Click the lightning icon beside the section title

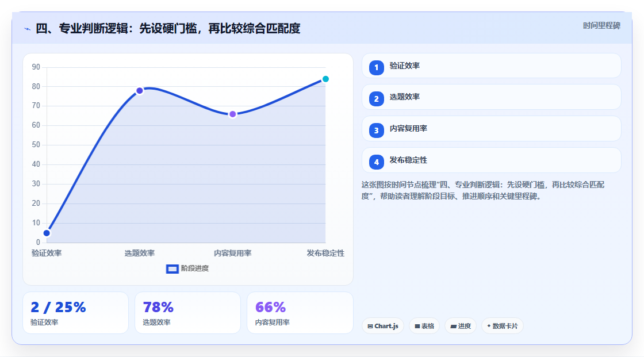27,29
